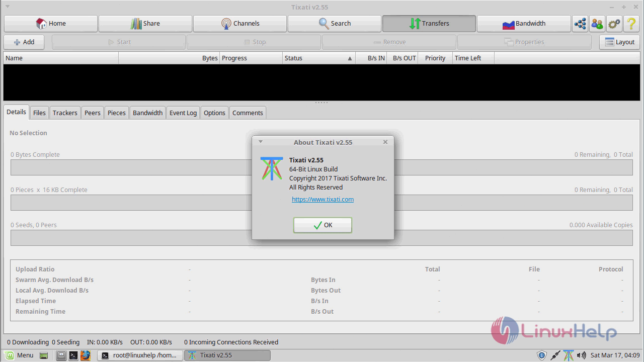644x362 pixels.
Task: Sort transfers by Progress column
Action: (x=251, y=58)
